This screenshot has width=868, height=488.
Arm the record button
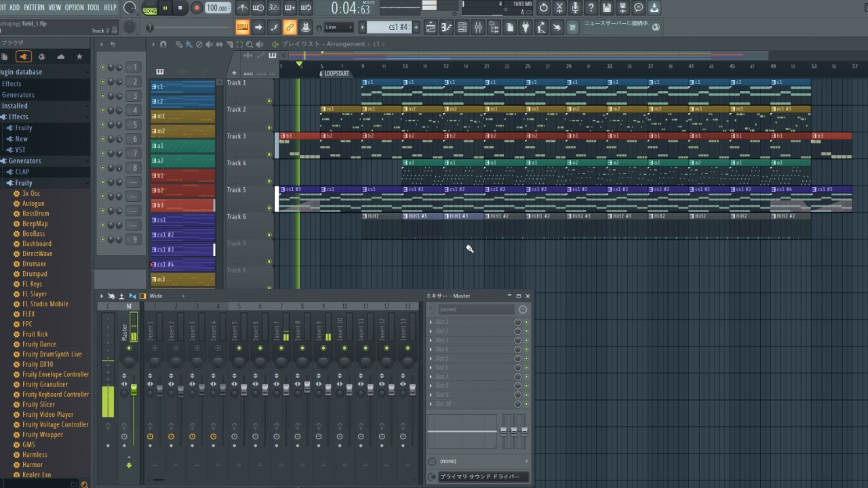[x=197, y=8]
